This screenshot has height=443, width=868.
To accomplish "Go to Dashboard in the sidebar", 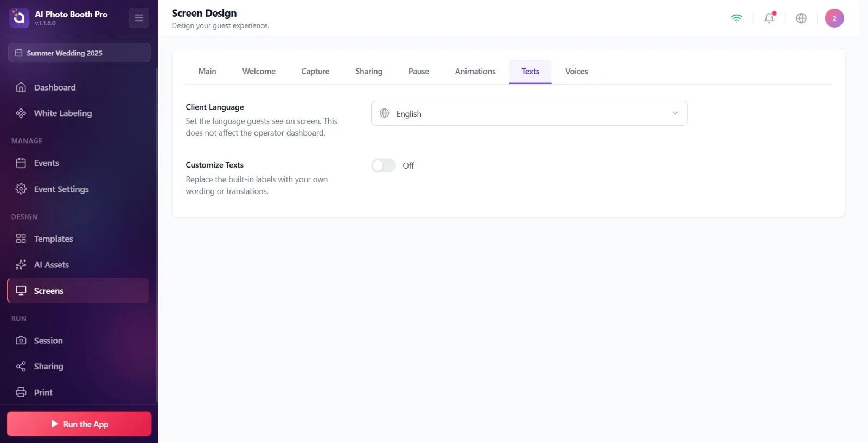I will pos(78,87).
